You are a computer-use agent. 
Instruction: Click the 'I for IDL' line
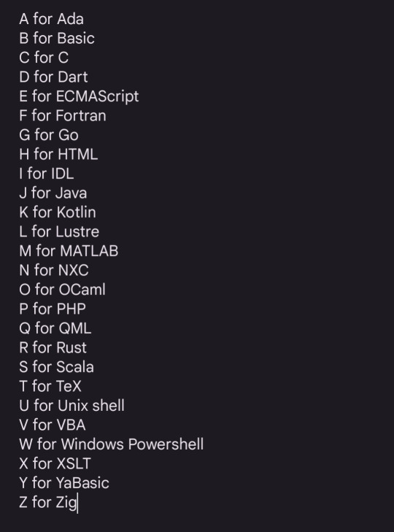coord(47,174)
